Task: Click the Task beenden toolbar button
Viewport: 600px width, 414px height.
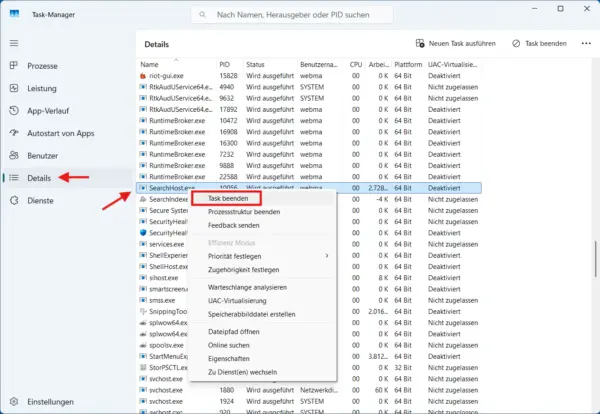Action: [539, 44]
